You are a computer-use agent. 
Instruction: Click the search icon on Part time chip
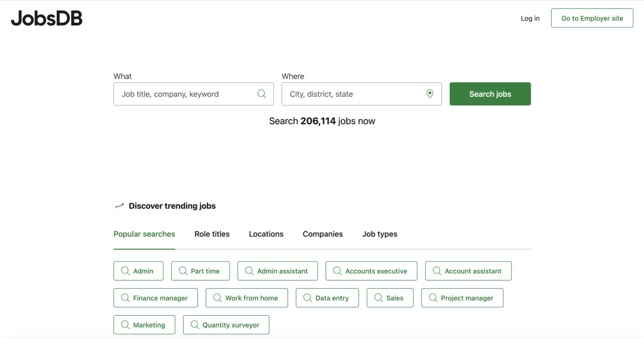pyautogui.click(x=183, y=271)
